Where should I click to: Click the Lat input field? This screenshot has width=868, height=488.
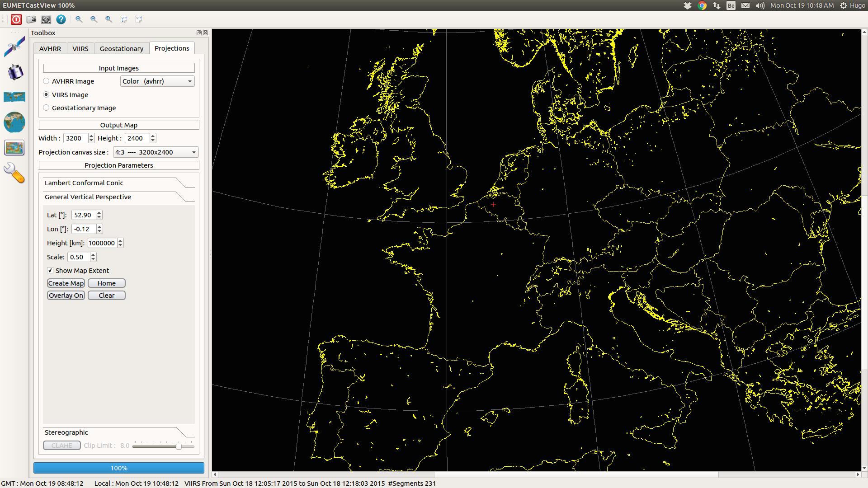[x=84, y=215]
